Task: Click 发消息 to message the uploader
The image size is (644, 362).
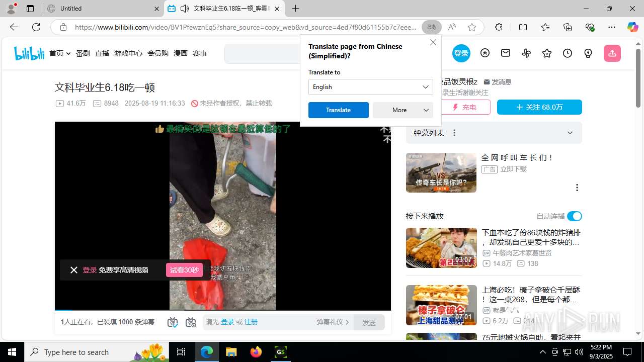Action: point(498,82)
